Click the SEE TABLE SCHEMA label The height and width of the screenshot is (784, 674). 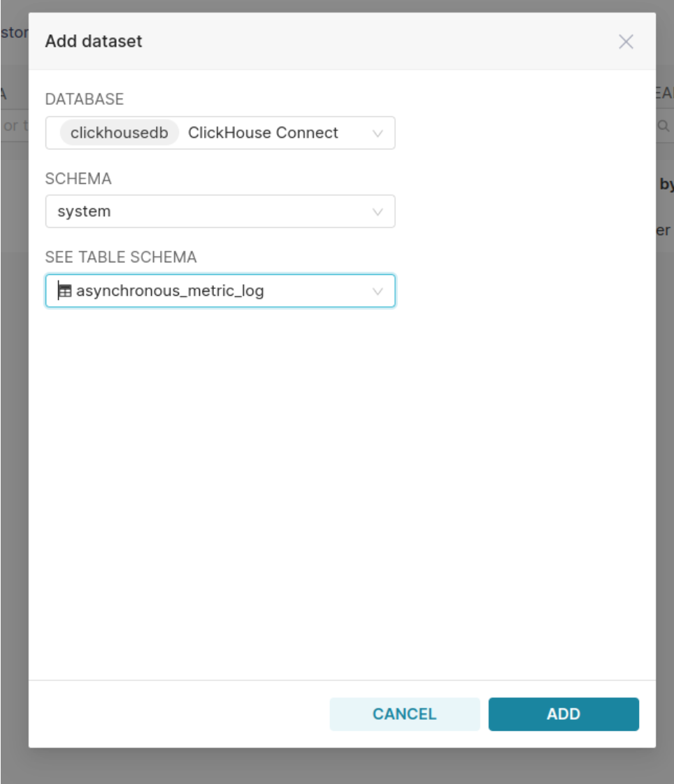pos(121,257)
